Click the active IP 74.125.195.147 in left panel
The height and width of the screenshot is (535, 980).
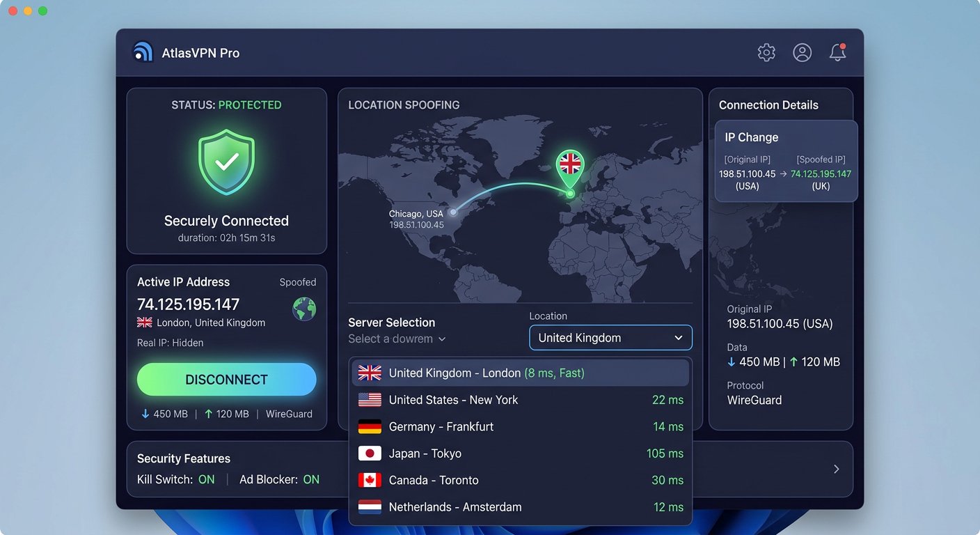[x=189, y=304]
